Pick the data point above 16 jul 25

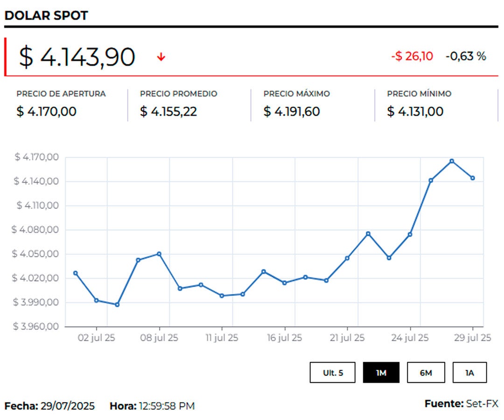click(284, 283)
